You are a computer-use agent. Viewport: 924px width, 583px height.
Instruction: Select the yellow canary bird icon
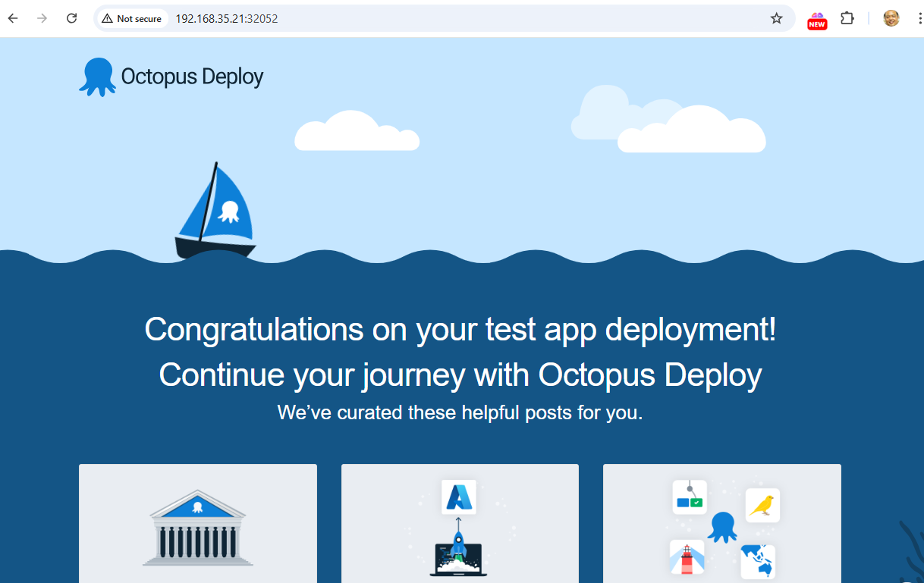click(762, 506)
